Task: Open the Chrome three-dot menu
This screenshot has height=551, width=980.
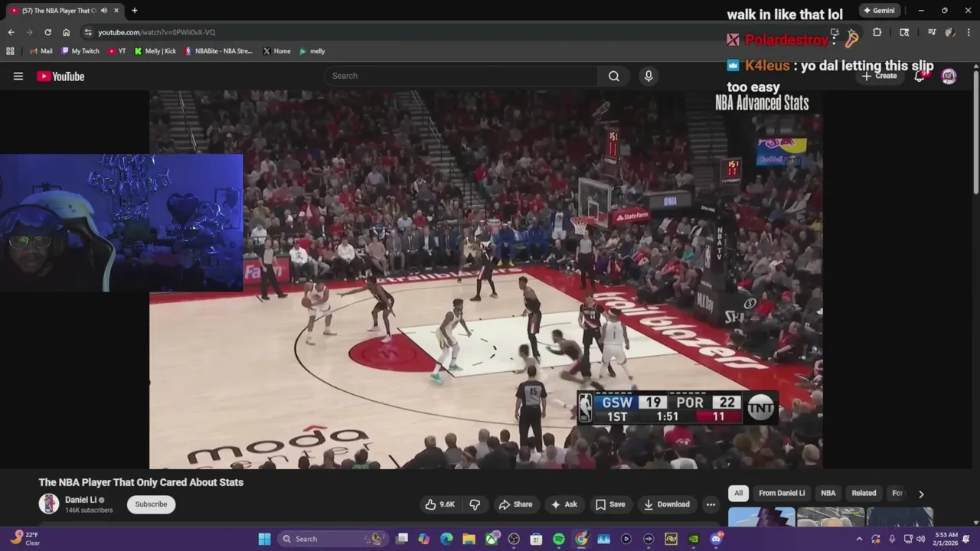Action: click(x=969, y=32)
